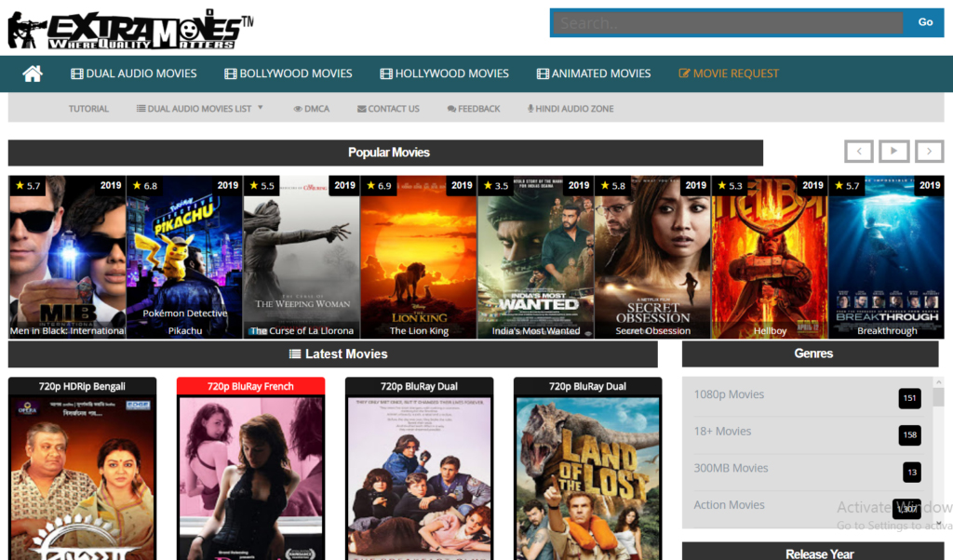
Task: Open the French movie poster thumbnail
Action: [250, 478]
